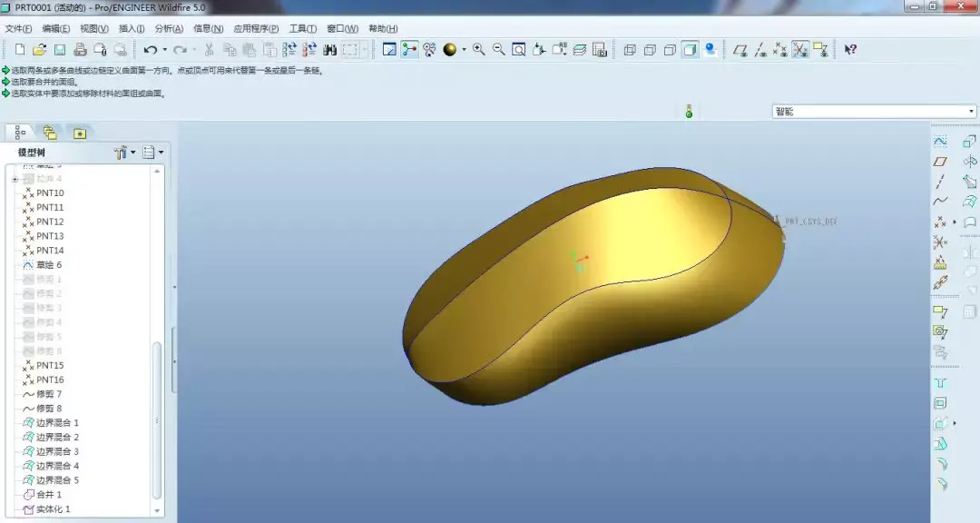Toggle coordinate systems visibility
980x523 pixels.
coord(800,49)
